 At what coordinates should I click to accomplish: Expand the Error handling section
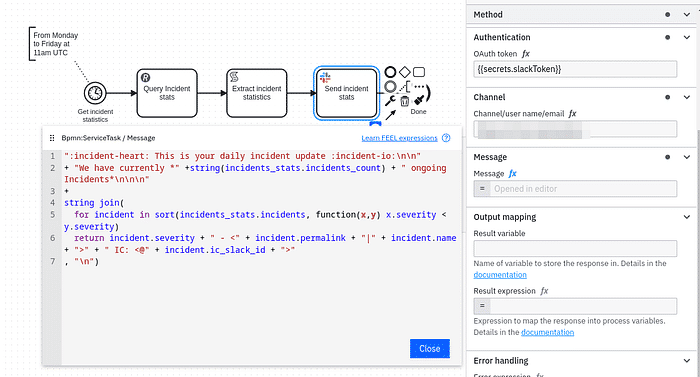(x=687, y=360)
